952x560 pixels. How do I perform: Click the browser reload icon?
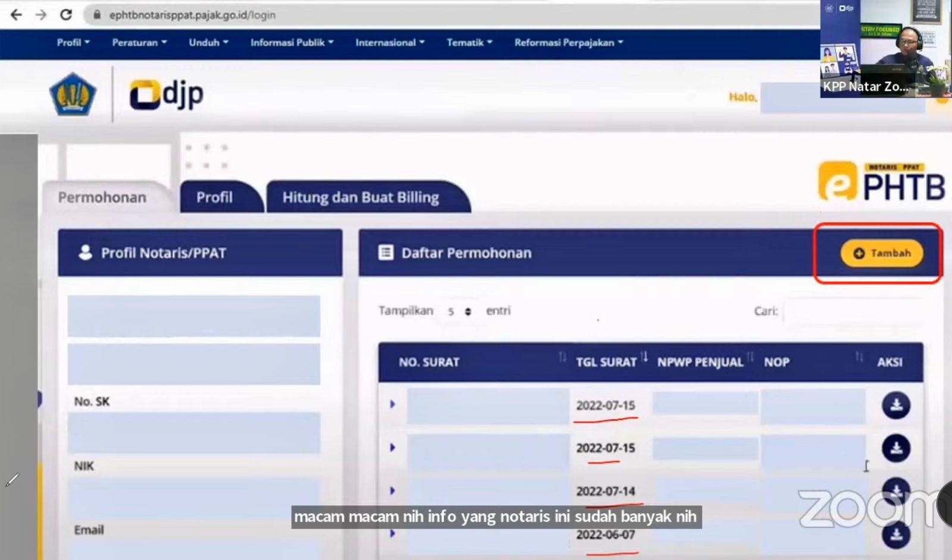[x=66, y=15]
